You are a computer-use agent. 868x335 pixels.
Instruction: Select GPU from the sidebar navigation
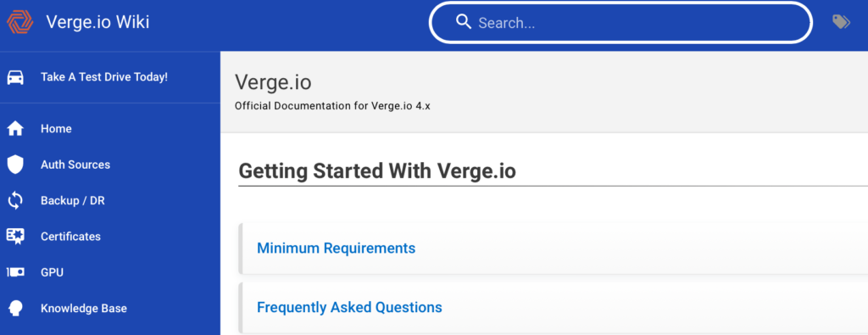(x=52, y=272)
